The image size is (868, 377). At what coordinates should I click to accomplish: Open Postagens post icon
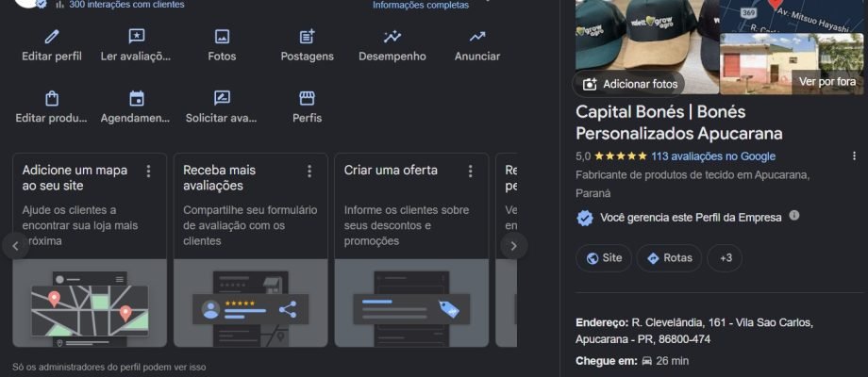(x=308, y=37)
